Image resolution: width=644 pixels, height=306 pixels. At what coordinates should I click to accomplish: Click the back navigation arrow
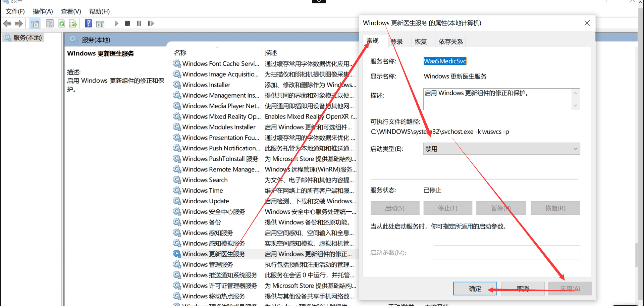pyautogui.click(x=7, y=23)
